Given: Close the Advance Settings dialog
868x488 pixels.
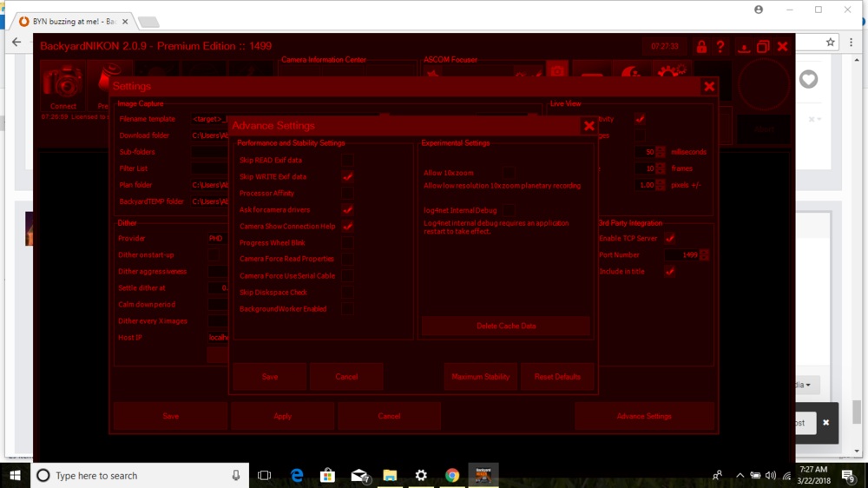Looking at the screenshot, I should tap(589, 126).
